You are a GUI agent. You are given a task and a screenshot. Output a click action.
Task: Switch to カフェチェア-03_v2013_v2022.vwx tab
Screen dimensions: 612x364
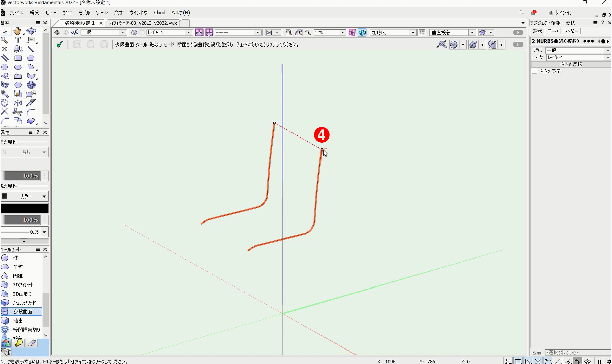pos(143,23)
